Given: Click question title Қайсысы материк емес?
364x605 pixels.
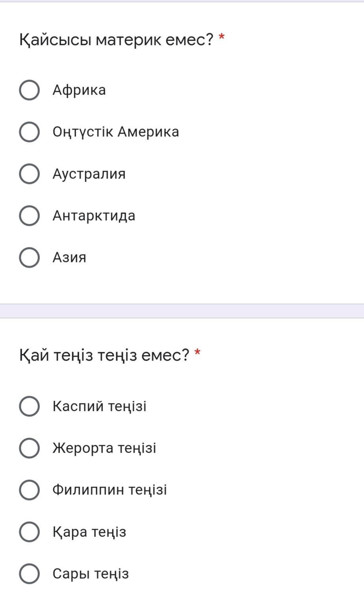Looking at the screenshot, I should 116,39.
